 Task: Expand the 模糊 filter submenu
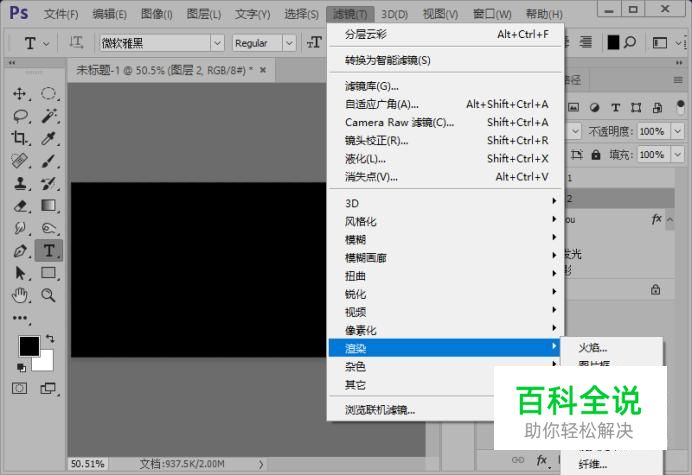(445, 239)
